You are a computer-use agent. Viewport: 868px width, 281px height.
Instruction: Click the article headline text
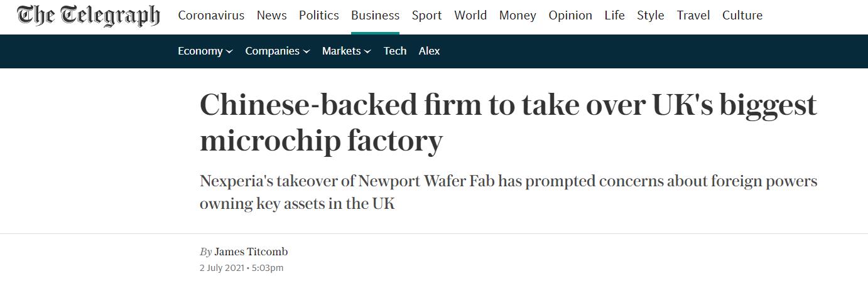508,122
